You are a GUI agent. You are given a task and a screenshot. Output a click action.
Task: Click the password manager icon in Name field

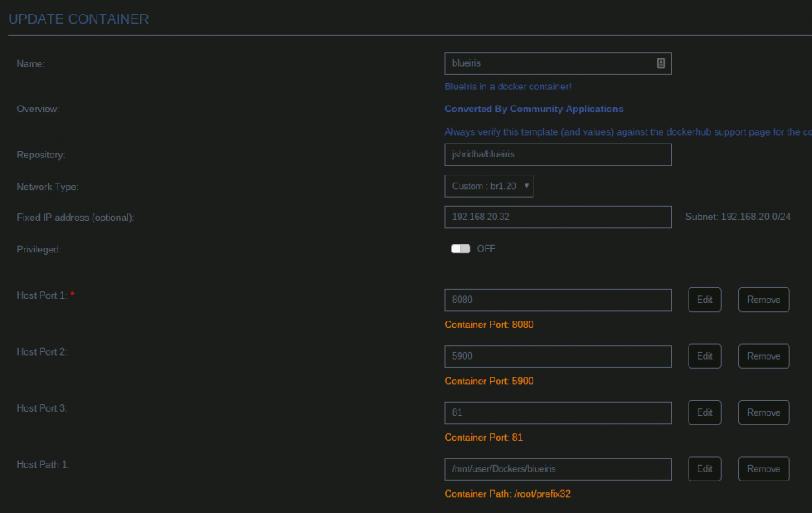(660, 63)
